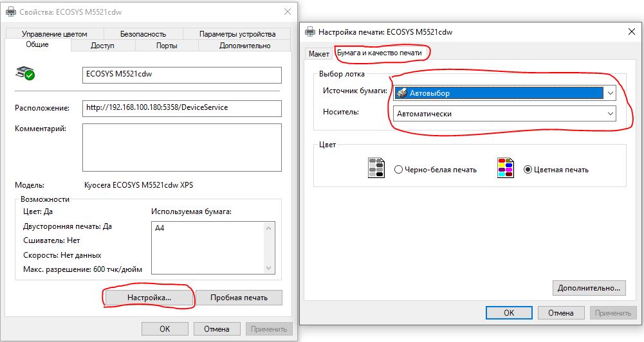Click the printer name input field
Screen dimensions: 644x342
(x=182, y=75)
